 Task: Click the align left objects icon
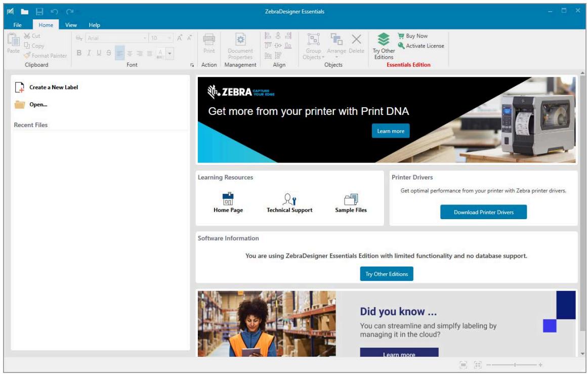pyautogui.click(x=268, y=35)
